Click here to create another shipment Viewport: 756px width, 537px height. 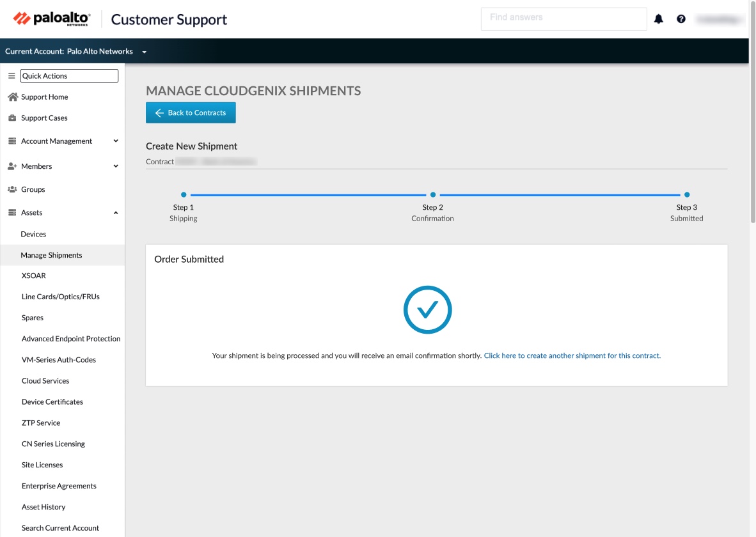[571, 355]
